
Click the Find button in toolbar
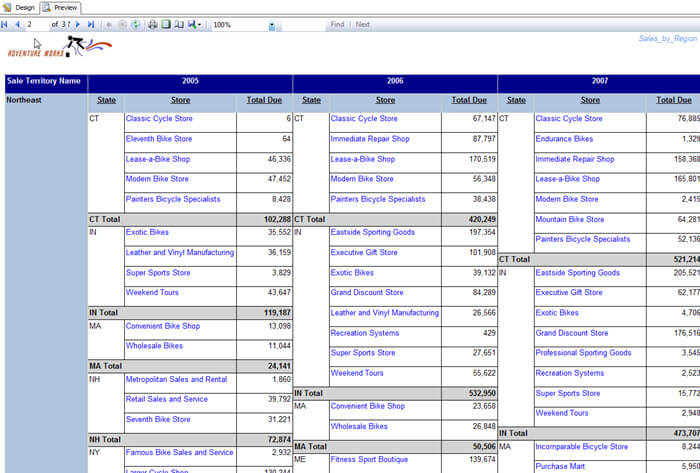[x=337, y=25]
